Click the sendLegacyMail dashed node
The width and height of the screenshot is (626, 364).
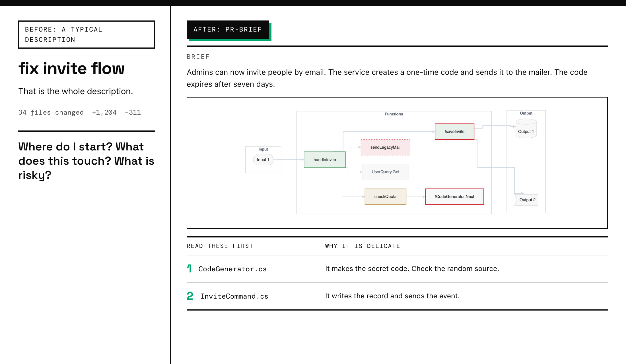pyautogui.click(x=385, y=147)
